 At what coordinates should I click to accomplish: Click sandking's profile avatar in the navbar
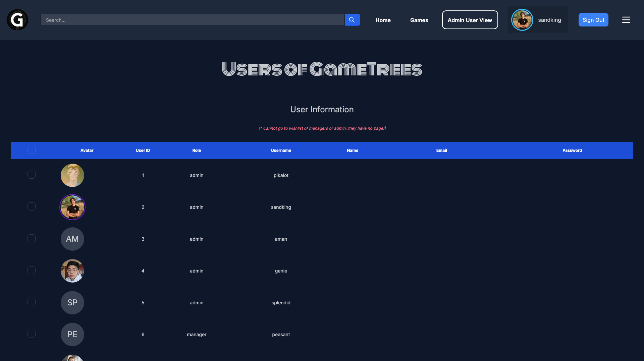pos(522,20)
